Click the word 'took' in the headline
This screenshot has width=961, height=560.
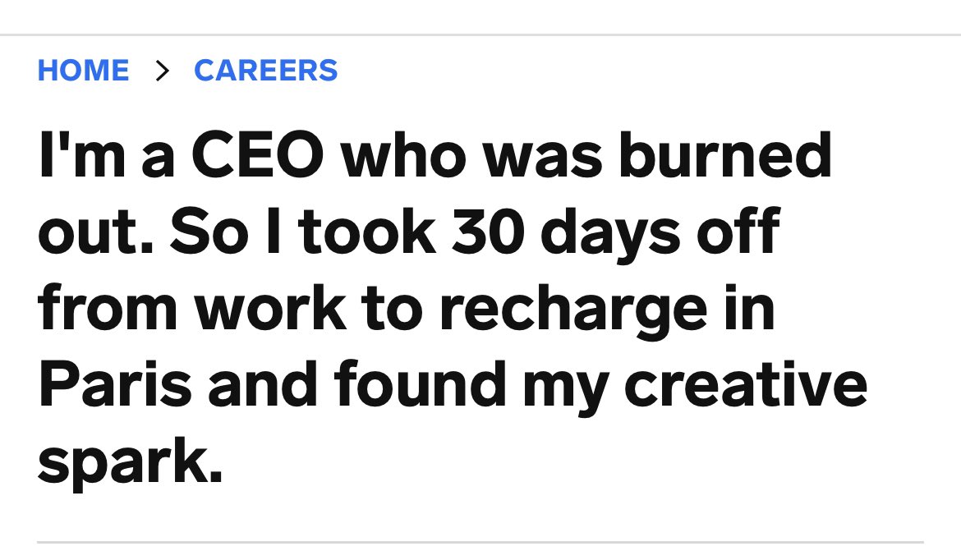click(x=368, y=232)
